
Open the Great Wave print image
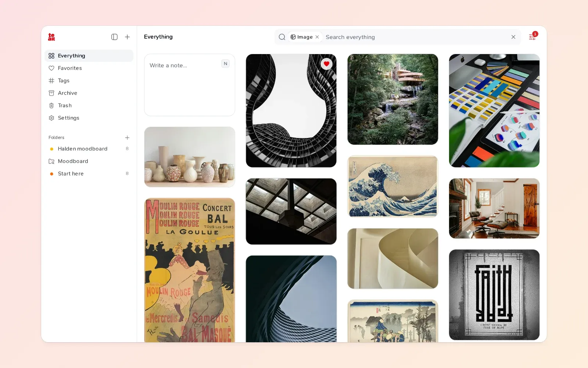click(x=392, y=187)
